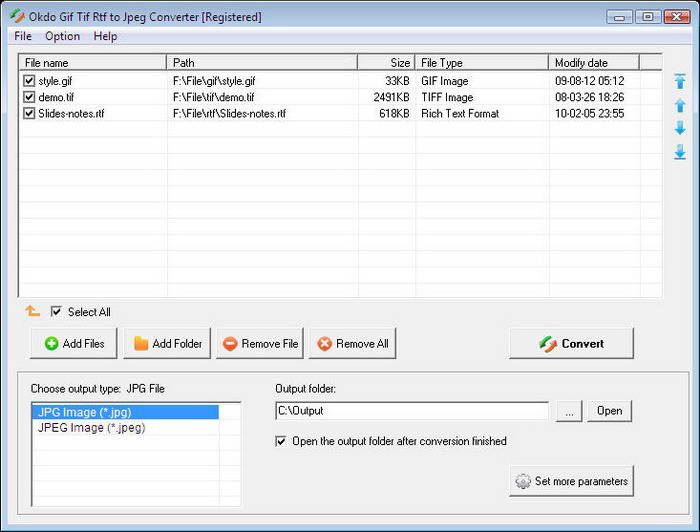
Task: Browse for output folder with ... button
Action: click(569, 411)
